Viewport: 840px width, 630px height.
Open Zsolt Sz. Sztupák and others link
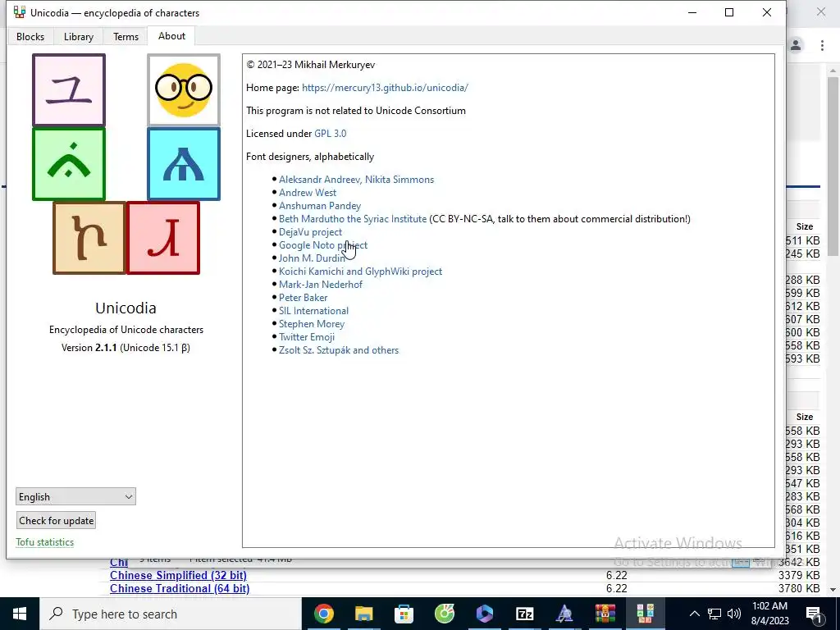(x=339, y=349)
